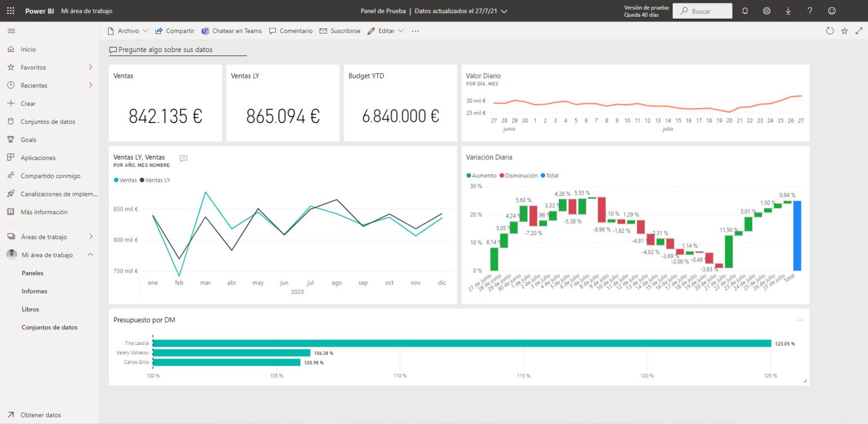Collapse the navigation pane hamburger icon
868x424 pixels.
(11, 31)
